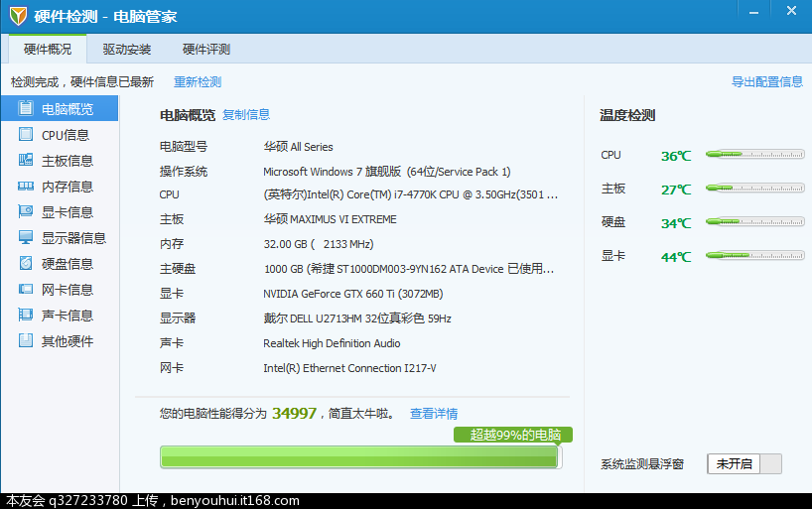Click the 硬盘 temperature gauge bar
Viewport: 812px width, 509px height.
(754, 221)
